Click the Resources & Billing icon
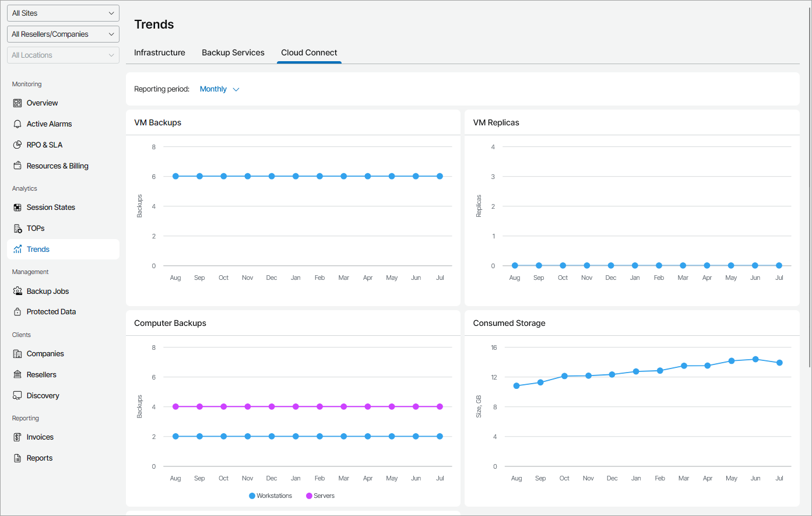This screenshot has width=812, height=516. (17, 166)
